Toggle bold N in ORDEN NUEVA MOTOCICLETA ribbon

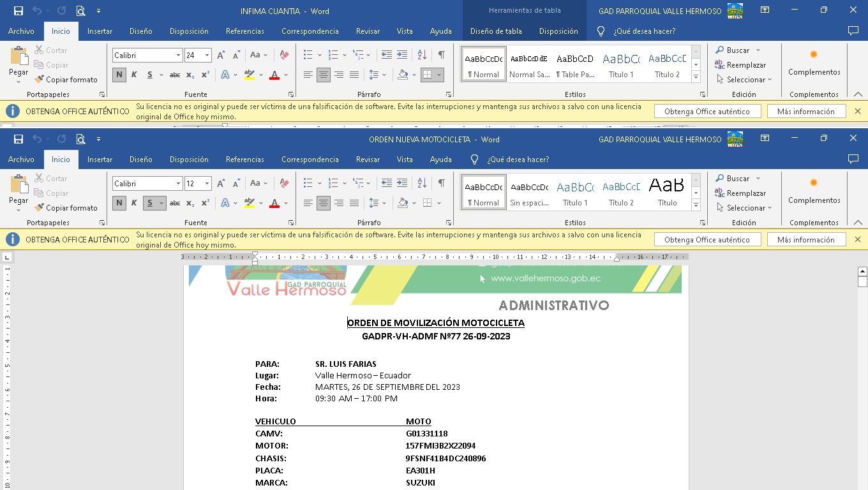pyautogui.click(x=119, y=203)
